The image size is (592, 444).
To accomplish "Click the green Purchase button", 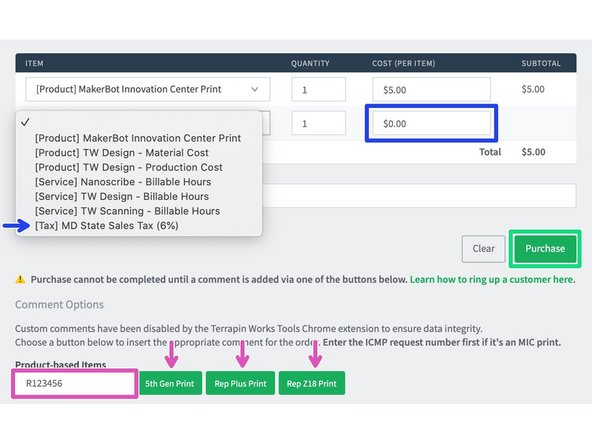I will (545, 248).
